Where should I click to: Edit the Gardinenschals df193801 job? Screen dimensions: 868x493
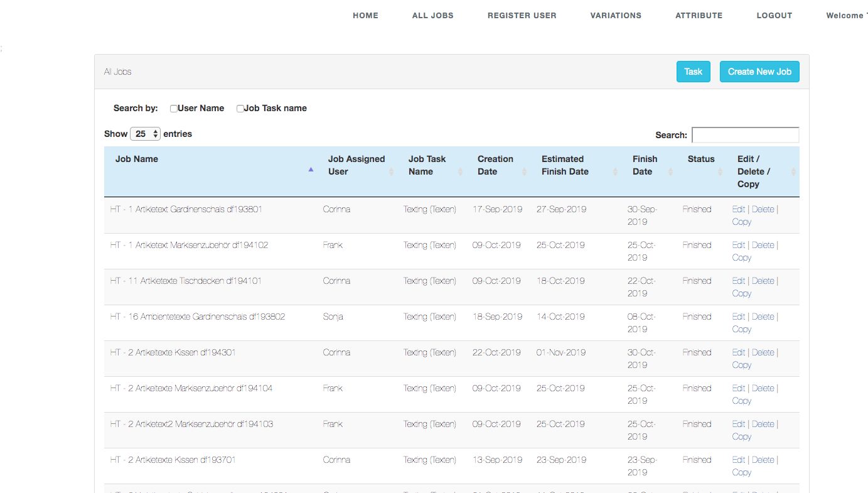pyautogui.click(x=739, y=209)
